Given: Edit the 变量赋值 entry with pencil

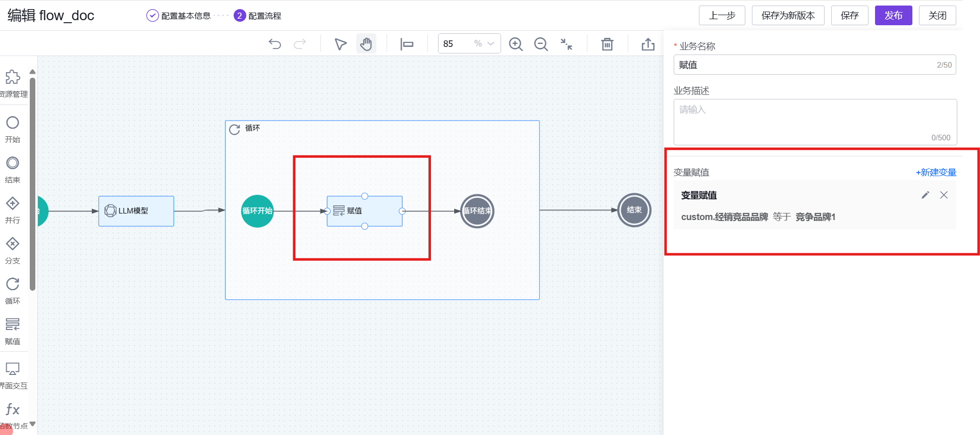Looking at the screenshot, I should pyautogui.click(x=925, y=195).
